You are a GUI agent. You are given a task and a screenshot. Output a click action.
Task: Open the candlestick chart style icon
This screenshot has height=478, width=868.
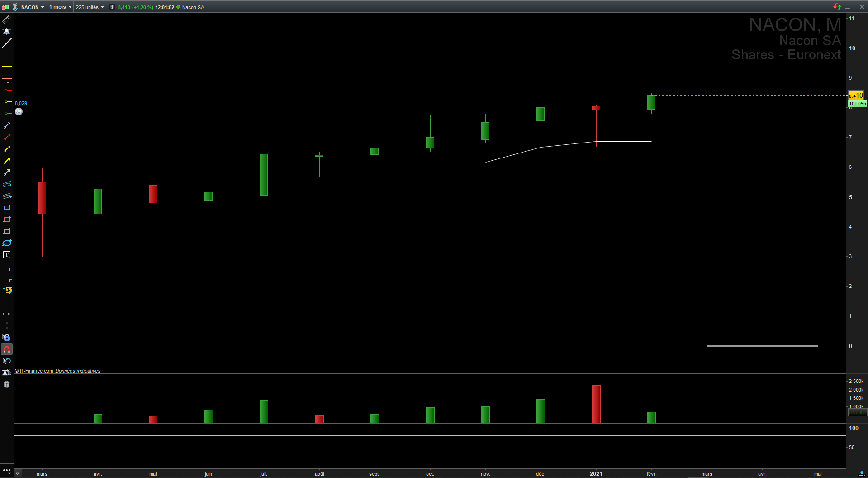click(x=5, y=7)
